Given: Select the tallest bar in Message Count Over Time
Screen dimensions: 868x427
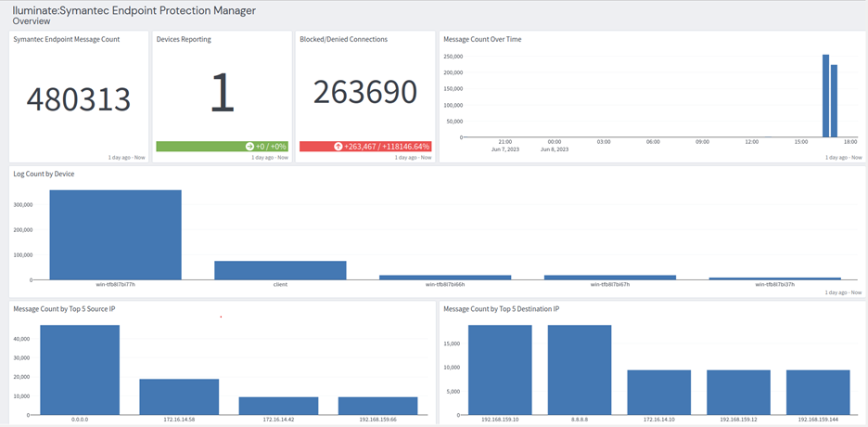Looking at the screenshot, I should point(825,96).
